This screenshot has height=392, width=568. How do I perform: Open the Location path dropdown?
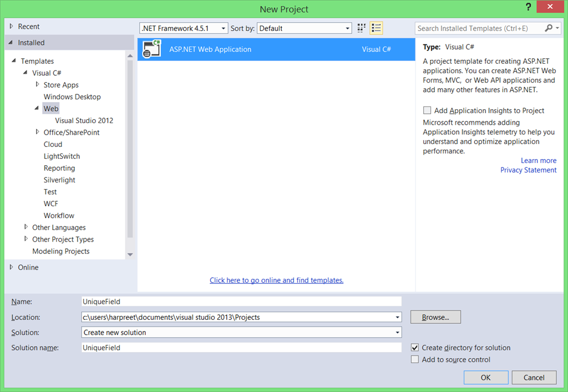pos(397,317)
